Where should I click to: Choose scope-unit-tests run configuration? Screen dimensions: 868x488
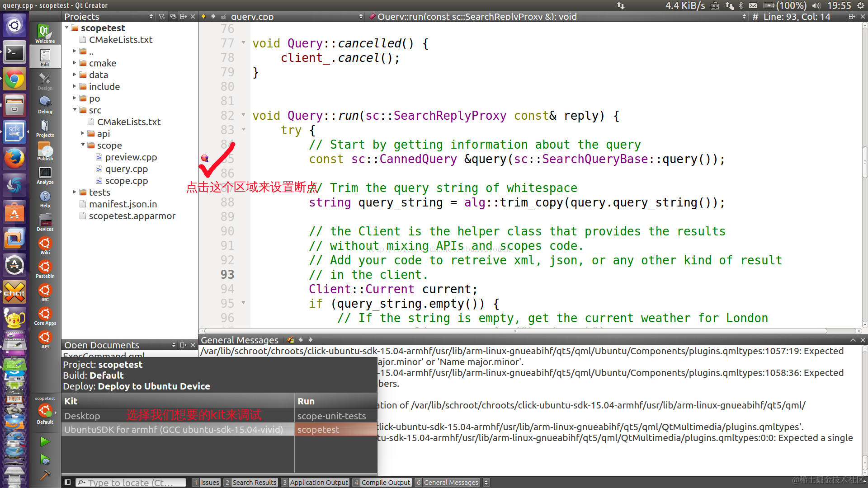[331, 416]
